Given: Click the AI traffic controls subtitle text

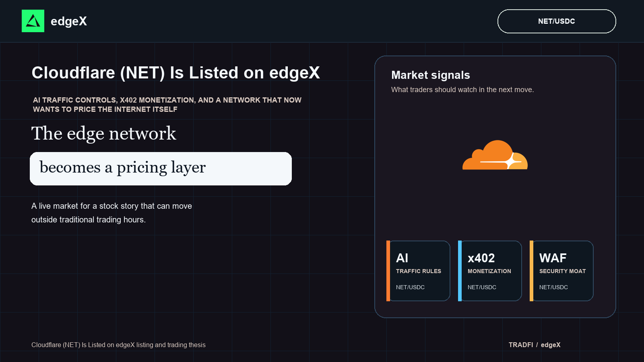Looking at the screenshot, I should click(x=167, y=105).
